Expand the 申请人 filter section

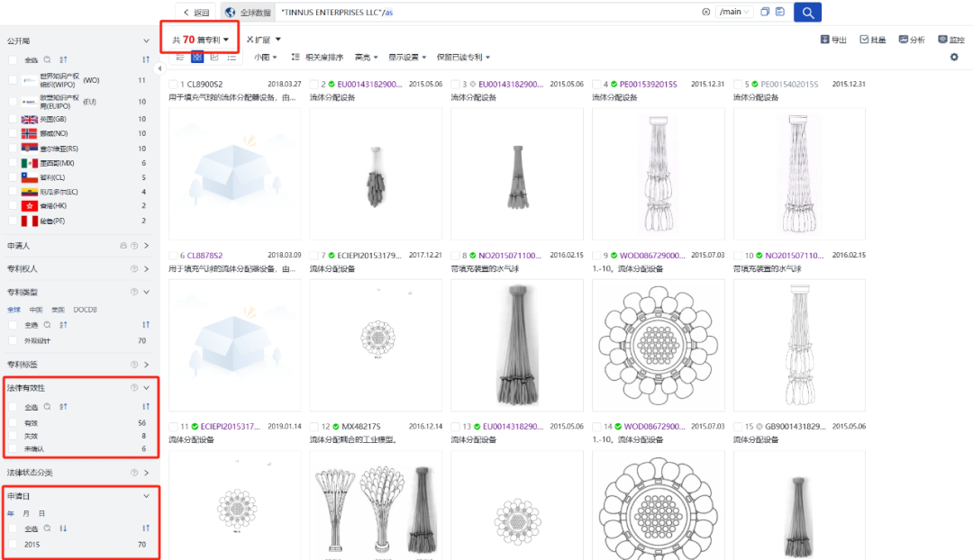146,244
